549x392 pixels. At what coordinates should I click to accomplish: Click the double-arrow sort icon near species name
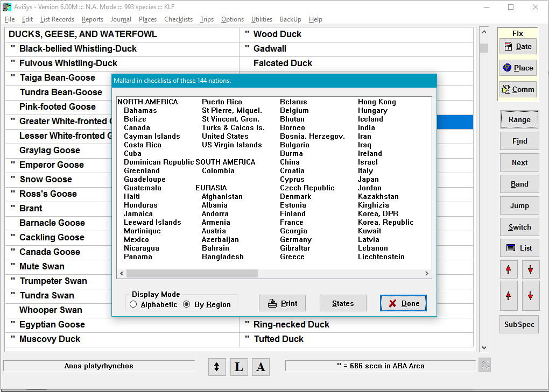[217, 367]
